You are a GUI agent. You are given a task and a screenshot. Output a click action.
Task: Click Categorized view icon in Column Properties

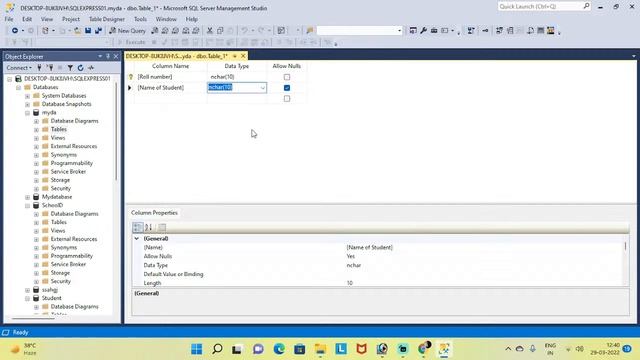tap(138, 227)
